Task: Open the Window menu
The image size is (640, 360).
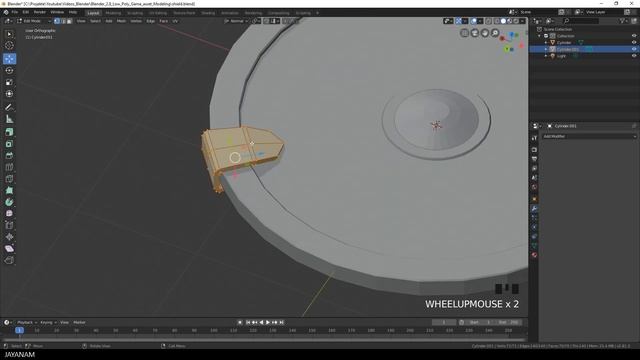Action: 57,12
